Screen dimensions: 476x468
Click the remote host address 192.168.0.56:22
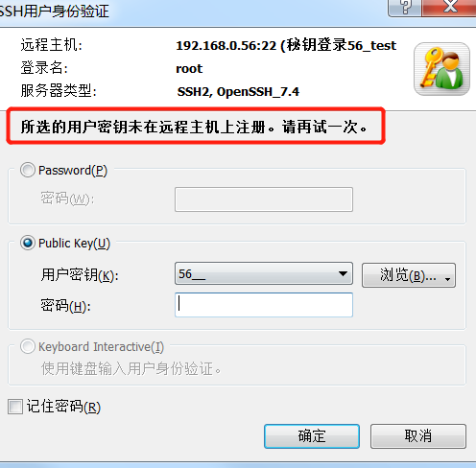pyautogui.click(x=226, y=45)
